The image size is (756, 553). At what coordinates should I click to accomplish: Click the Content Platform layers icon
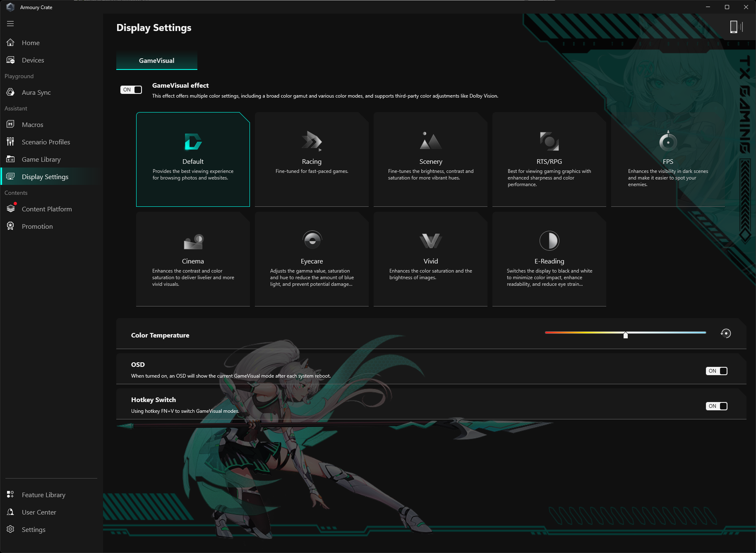click(10, 209)
